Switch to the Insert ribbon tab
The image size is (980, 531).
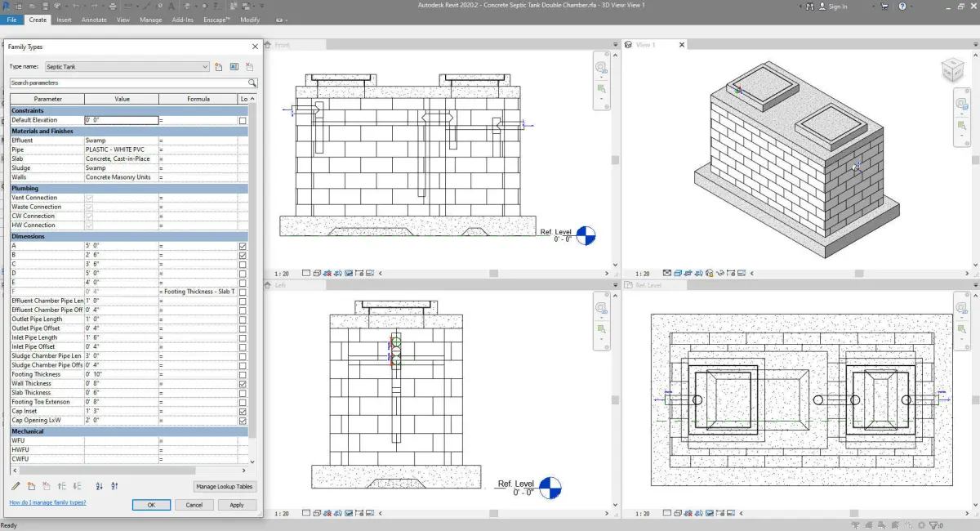[64, 19]
